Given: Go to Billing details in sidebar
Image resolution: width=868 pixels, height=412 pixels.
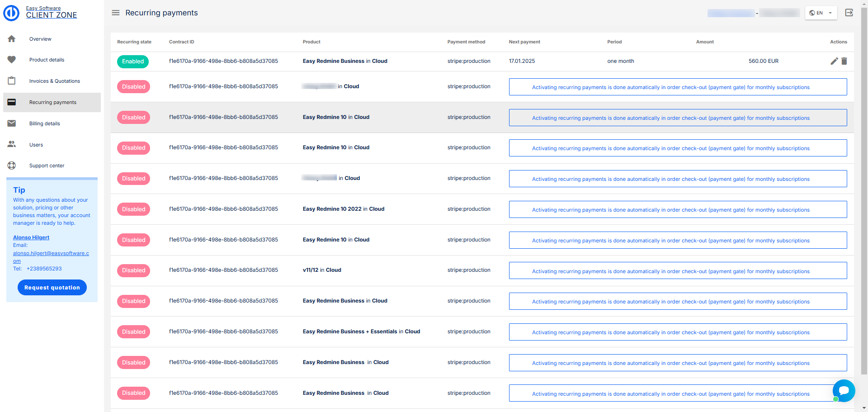Looking at the screenshot, I should pos(44,123).
